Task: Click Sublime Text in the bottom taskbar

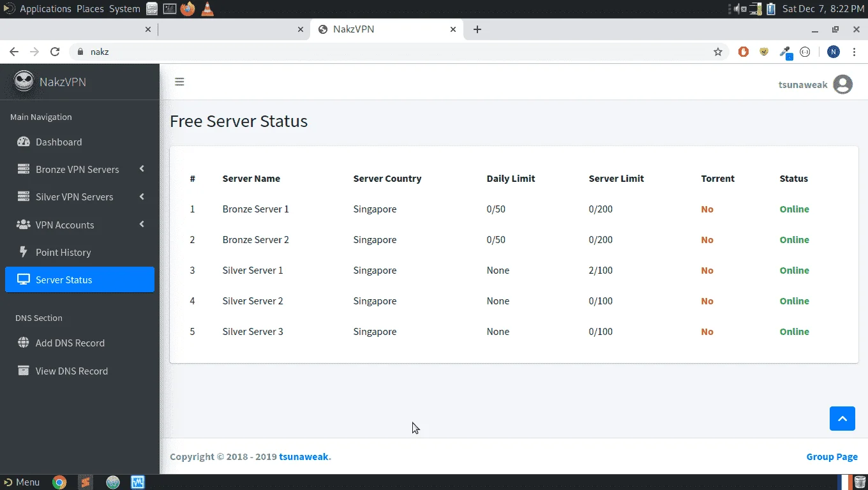Action: (85, 482)
